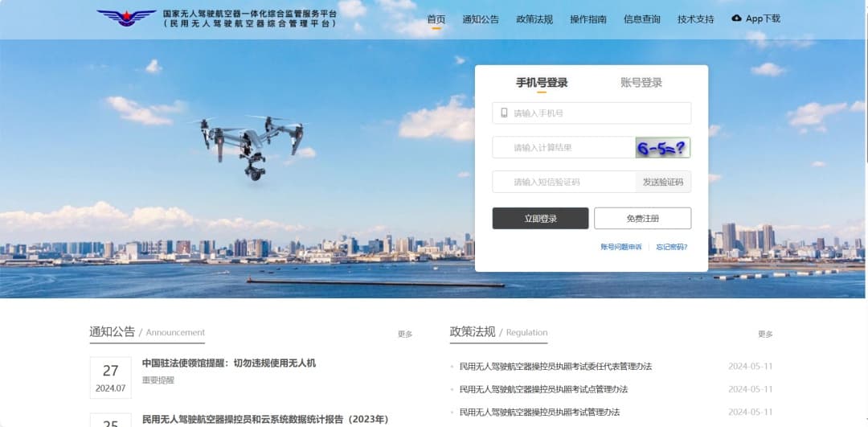Click the 通知公告 section heading
The width and height of the screenshot is (868, 427).
point(113,332)
